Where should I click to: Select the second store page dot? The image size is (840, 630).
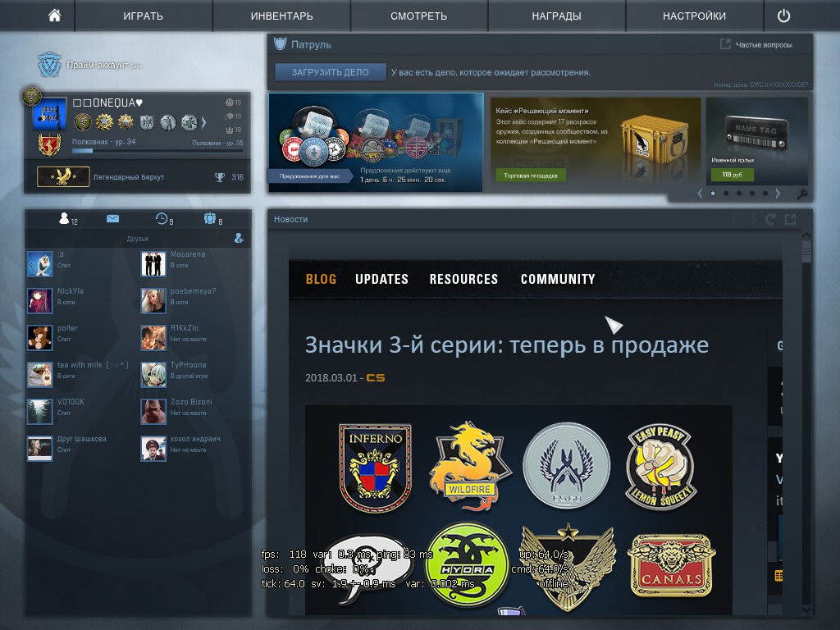pos(726,194)
